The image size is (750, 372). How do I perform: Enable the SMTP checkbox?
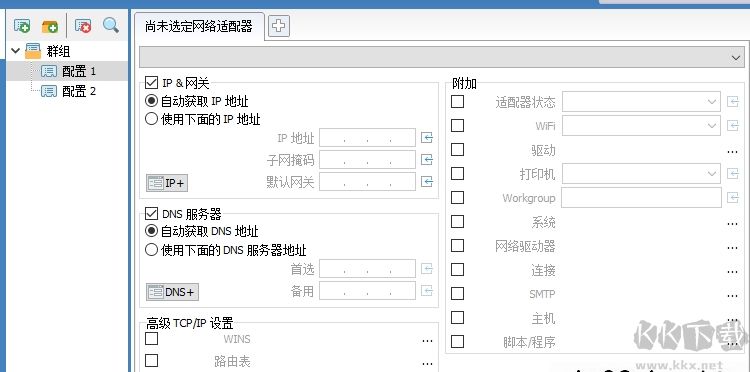pyautogui.click(x=458, y=293)
